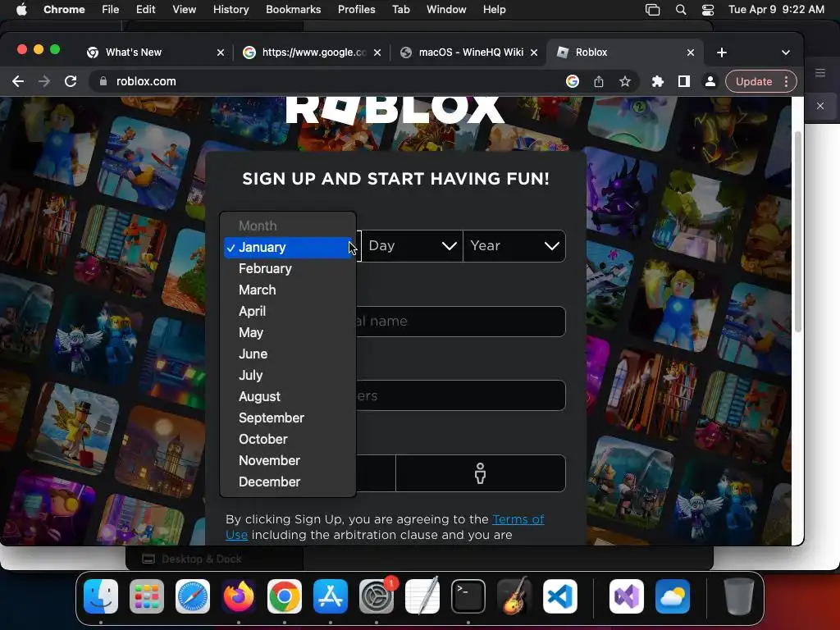Expand the Day dropdown
This screenshot has width=840, height=630.
pos(412,246)
